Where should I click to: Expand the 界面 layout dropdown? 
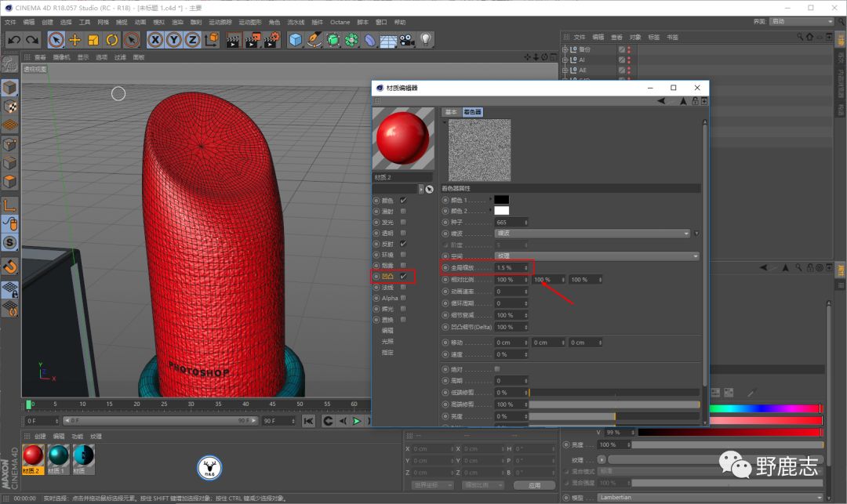point(802,22)
